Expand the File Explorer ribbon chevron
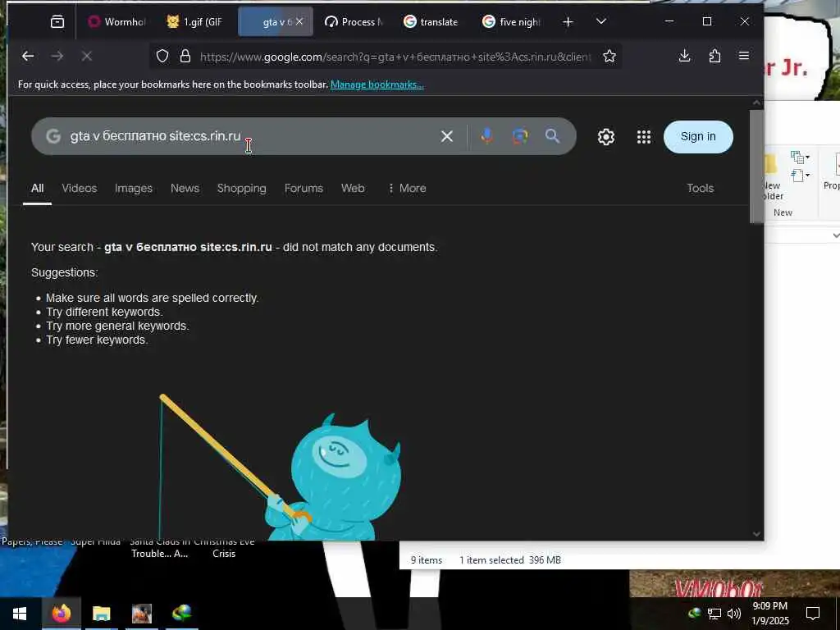The image size is (840, 630). click(x=836, y=235)
